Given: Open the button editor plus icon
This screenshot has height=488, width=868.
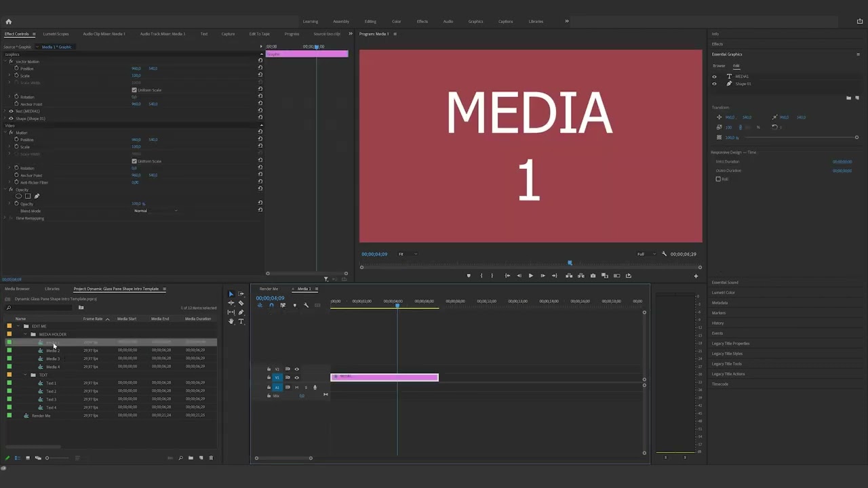Looking at the screenshot, I should 696,276.
